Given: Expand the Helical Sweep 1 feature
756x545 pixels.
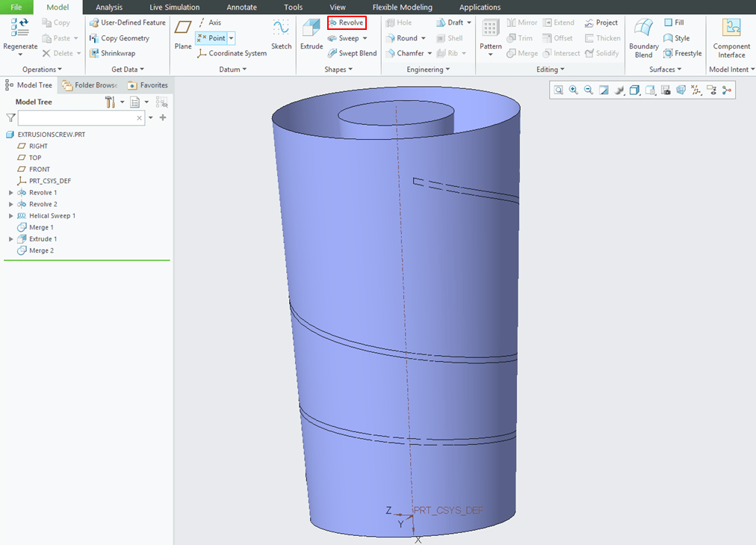Looking at the screenshot, I should pyautogui.click(x=11, y=216).
